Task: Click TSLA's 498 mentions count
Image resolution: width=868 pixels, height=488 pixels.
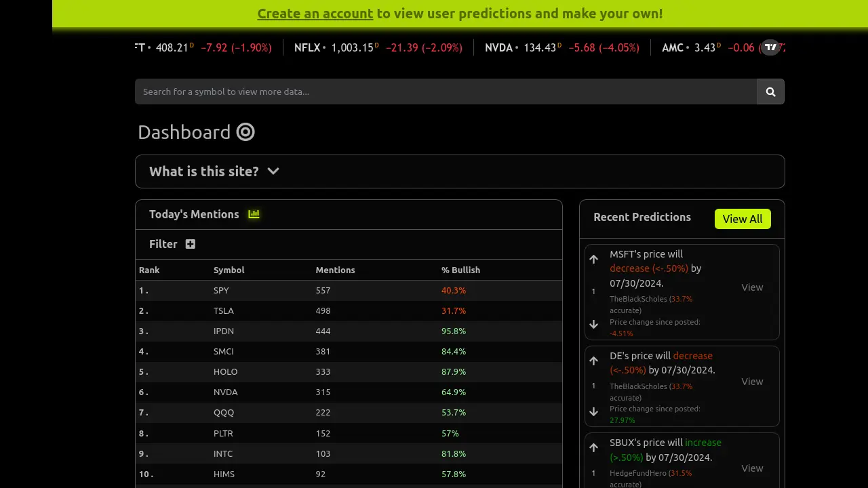Action: [x=323, y=310]
